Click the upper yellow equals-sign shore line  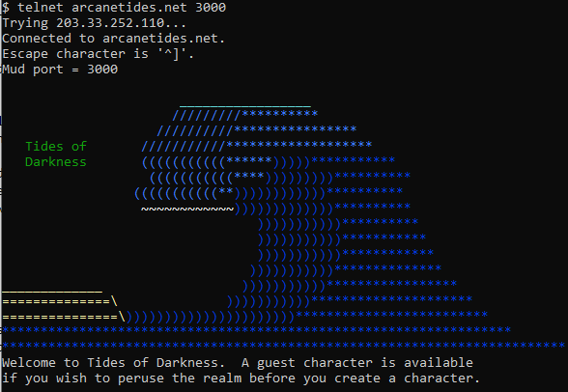[60, 301]
